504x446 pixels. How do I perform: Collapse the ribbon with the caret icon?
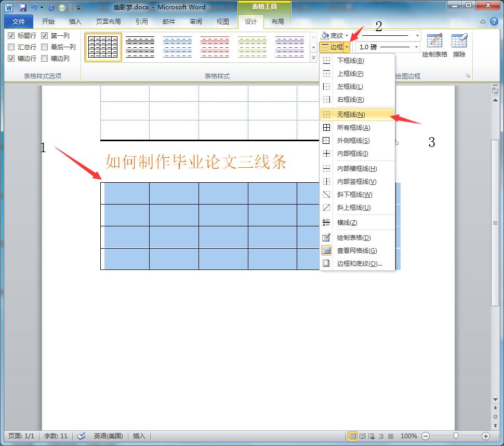pos(483,22)
